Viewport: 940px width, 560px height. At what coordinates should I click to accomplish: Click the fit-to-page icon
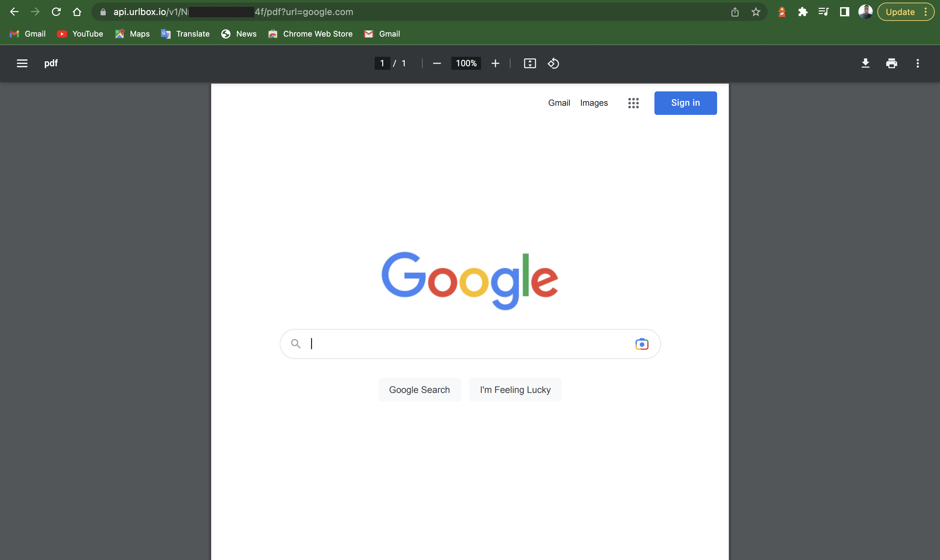(530, 63)
